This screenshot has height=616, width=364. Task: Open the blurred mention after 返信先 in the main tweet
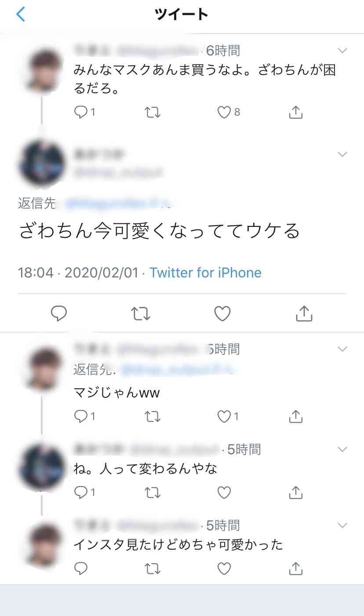119,204
